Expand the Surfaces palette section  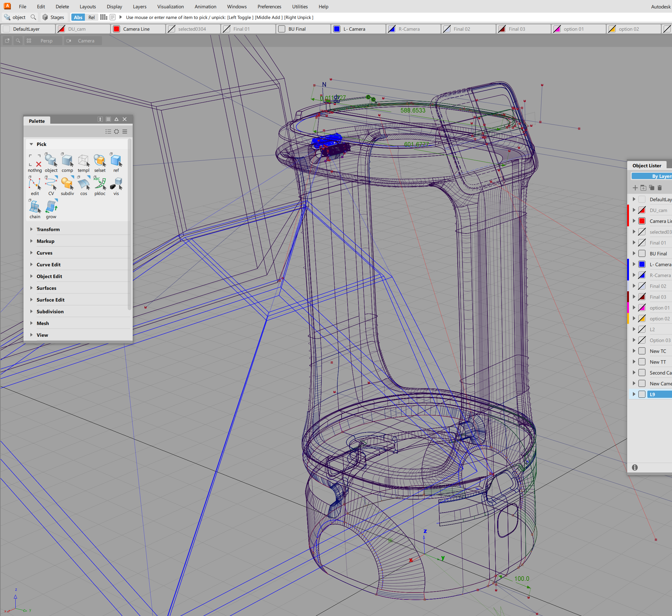(46, 288)
